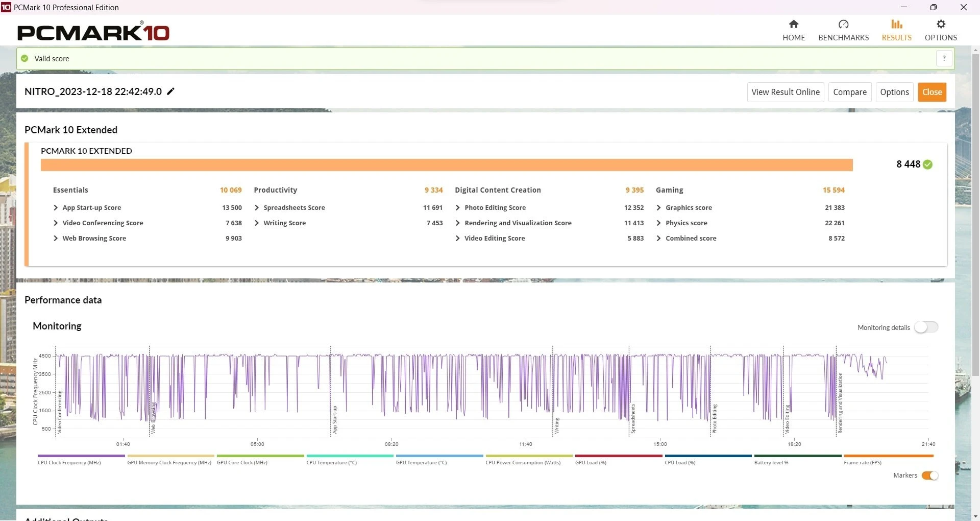Click the Monitoring section heading

[x=57, y=326]
